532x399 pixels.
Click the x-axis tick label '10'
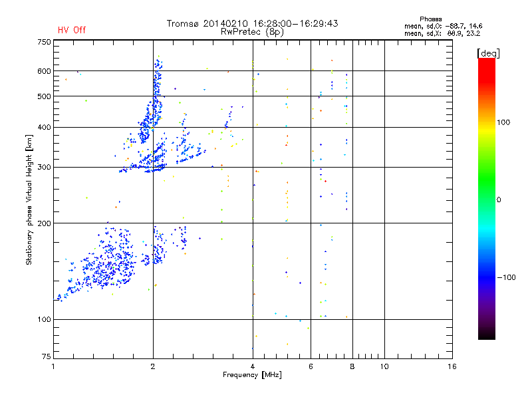[384, 366]
